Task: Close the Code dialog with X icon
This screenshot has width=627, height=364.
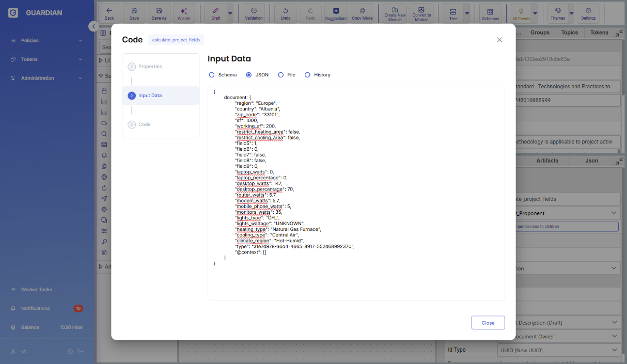Action: click(499, 40)
